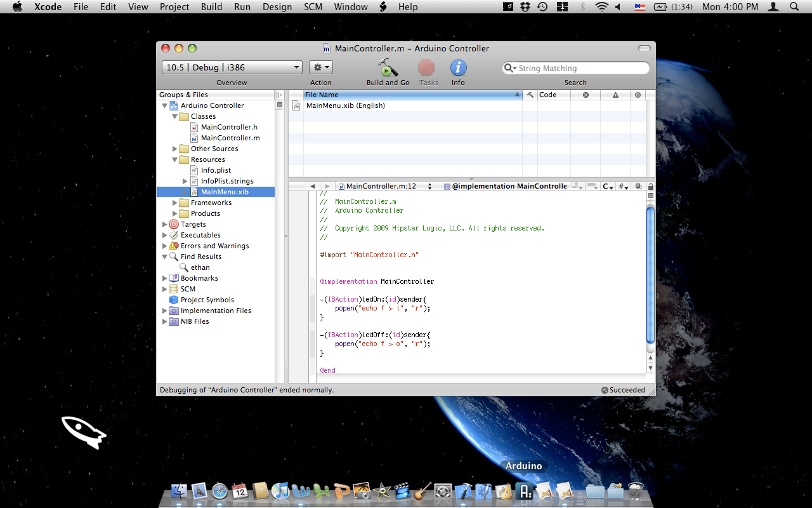
Task: Launch GarageBand from the Dock
Action: coord(422,491)
